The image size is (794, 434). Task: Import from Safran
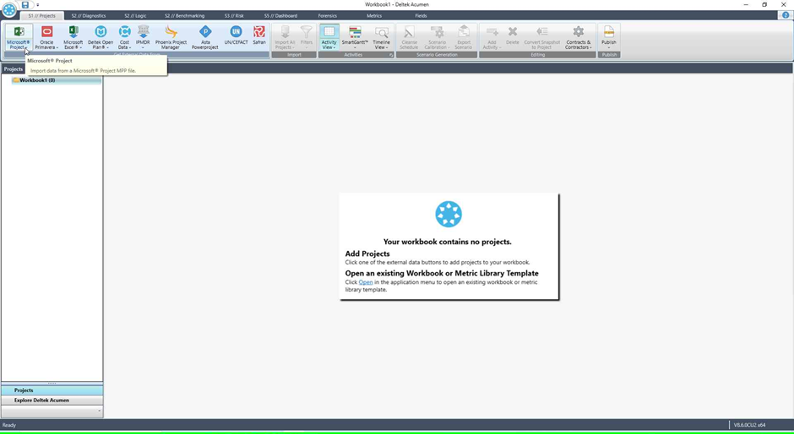(x=259, y=35)
